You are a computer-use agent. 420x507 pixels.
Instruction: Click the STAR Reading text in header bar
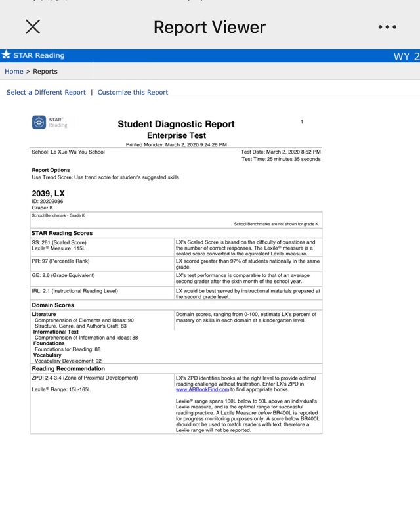tap(39, 55)
